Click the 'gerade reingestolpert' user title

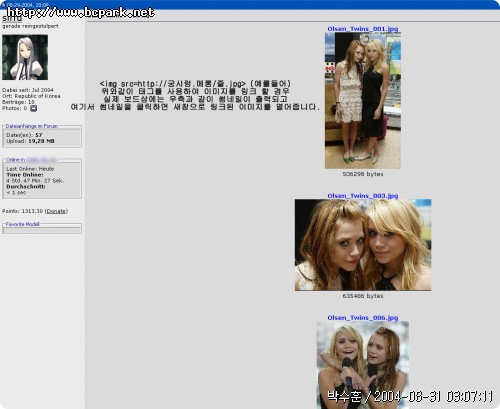coord(30,26)
